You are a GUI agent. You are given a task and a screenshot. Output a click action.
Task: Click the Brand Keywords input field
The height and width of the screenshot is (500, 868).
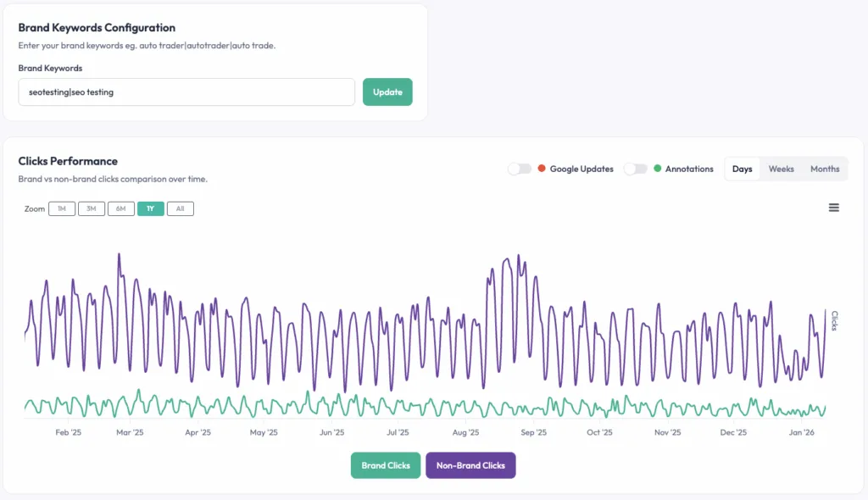(186, 92)
